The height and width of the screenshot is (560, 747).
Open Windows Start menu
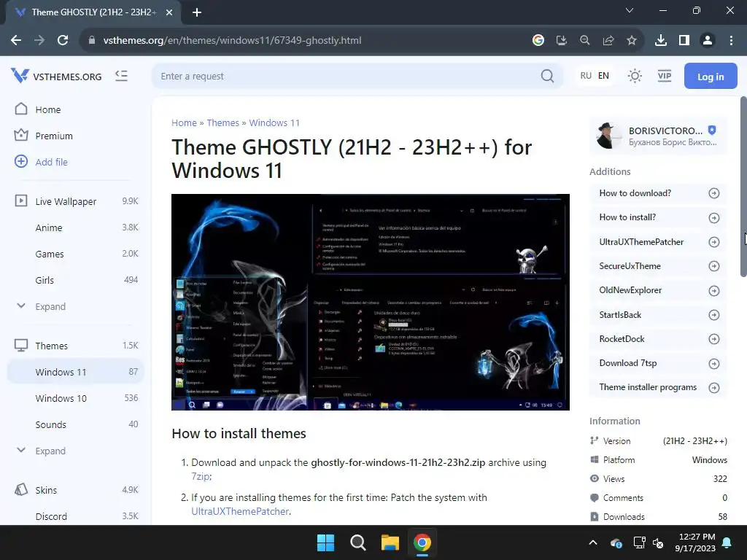tap(326, 542)
